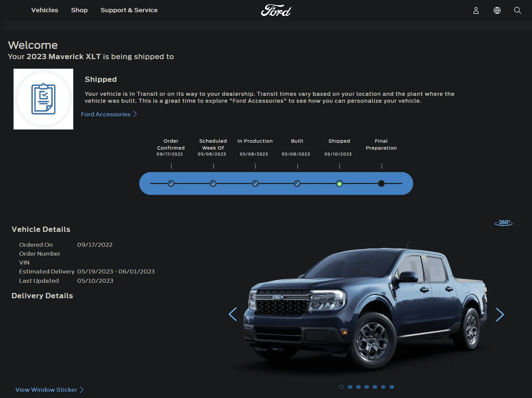Image resolution: width=532 pixels, height=398 pixels.
Task: Click the Last Updated date value
Action: (x=95, y=281)
